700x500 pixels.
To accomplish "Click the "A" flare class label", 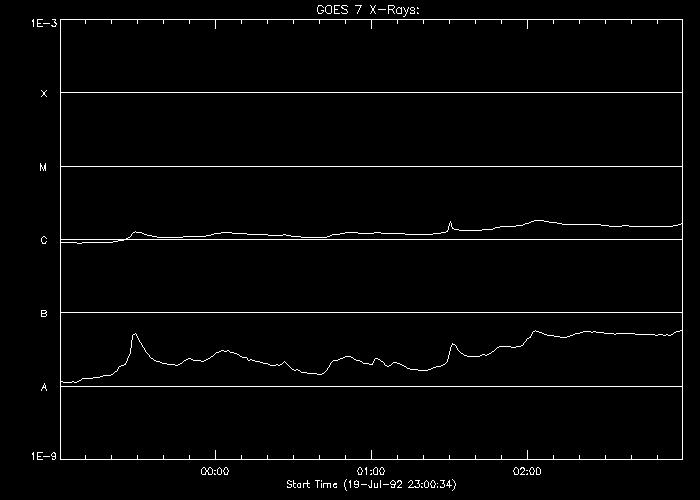I will point(44,388).
